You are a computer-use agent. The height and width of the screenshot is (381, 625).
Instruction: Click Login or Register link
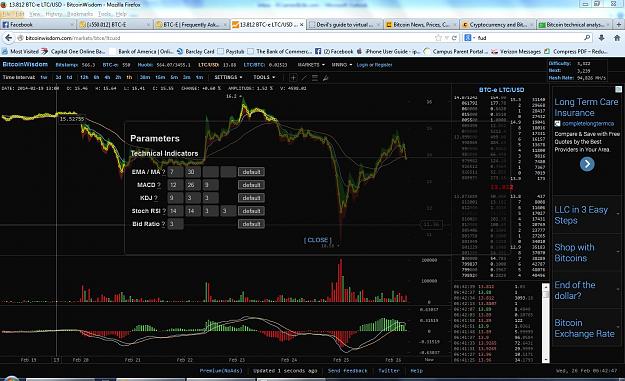point(374,65)
